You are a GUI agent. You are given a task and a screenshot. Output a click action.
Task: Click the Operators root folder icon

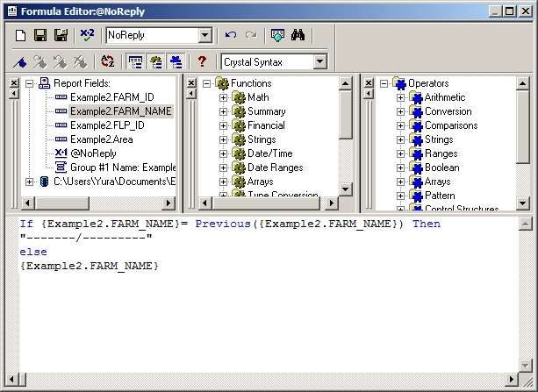click(x=399, y=83)
